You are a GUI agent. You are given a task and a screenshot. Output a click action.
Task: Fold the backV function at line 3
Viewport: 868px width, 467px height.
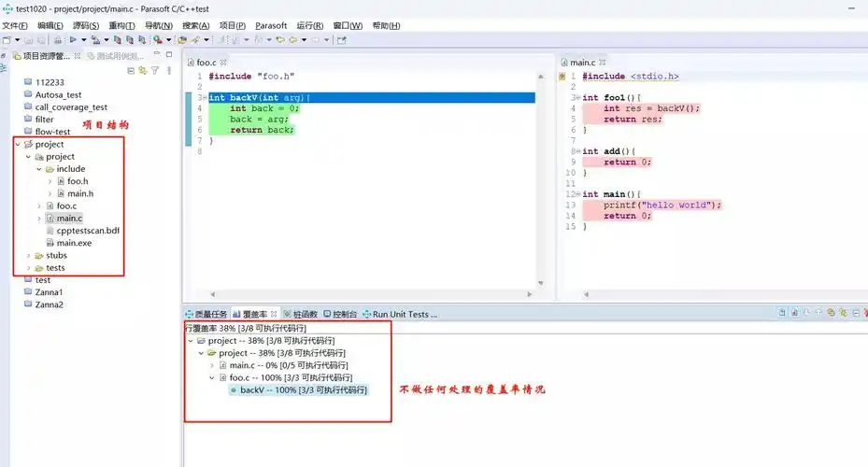204,98
